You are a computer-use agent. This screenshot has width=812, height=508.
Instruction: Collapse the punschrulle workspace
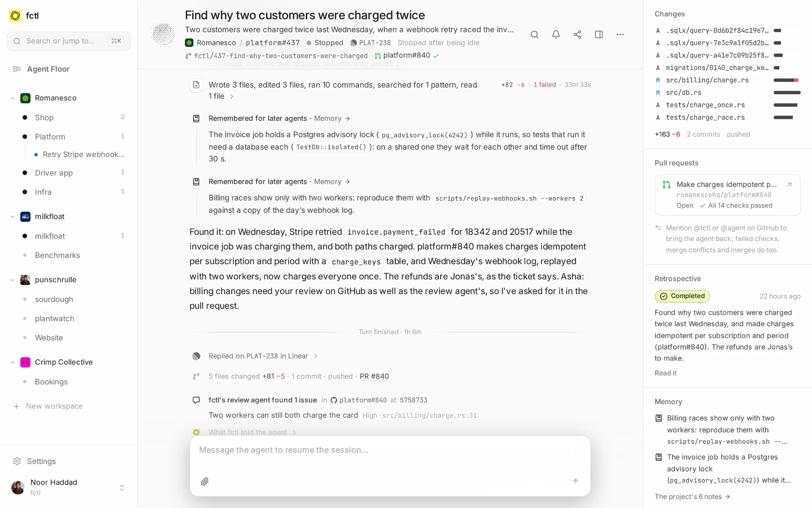coord(12,280)
